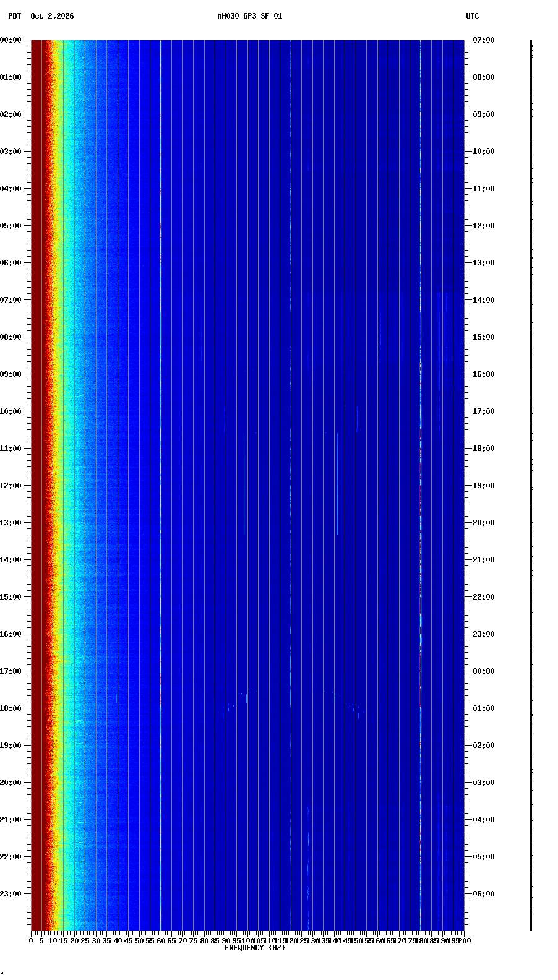The height and width of the screenshot is (980, 558).
Task: Click 12:00 on the PDT time axis
Action: [x=11, y=486]
